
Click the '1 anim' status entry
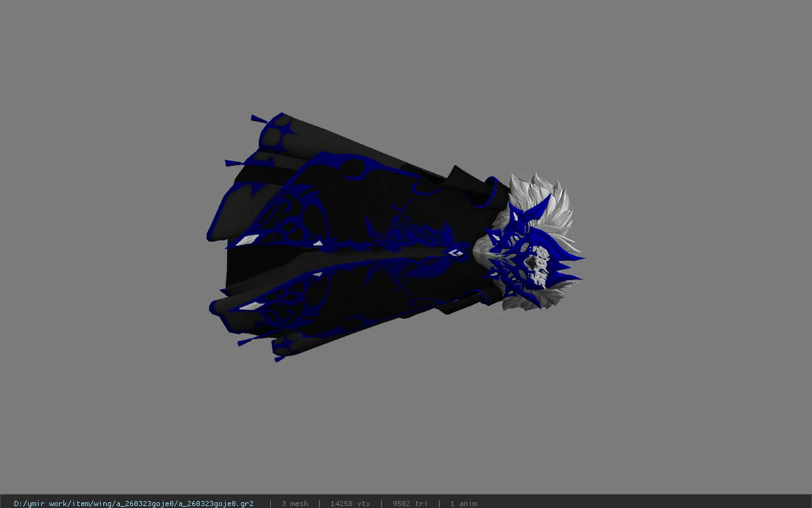[x=464, y=504]
